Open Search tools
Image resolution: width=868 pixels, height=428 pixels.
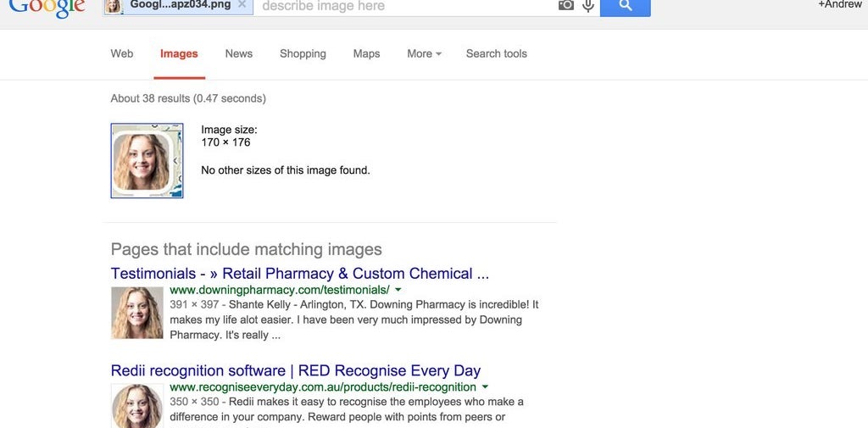[x=497, y=53]
